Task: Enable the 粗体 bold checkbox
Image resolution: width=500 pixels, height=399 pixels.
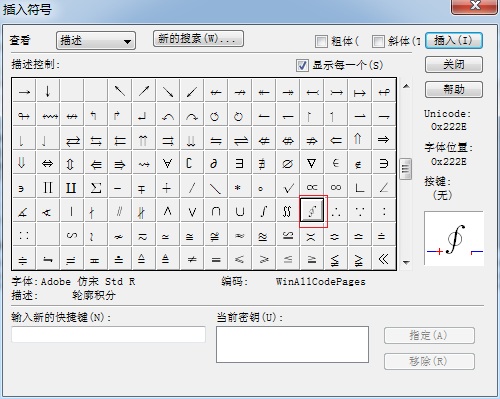Action: 321,41
